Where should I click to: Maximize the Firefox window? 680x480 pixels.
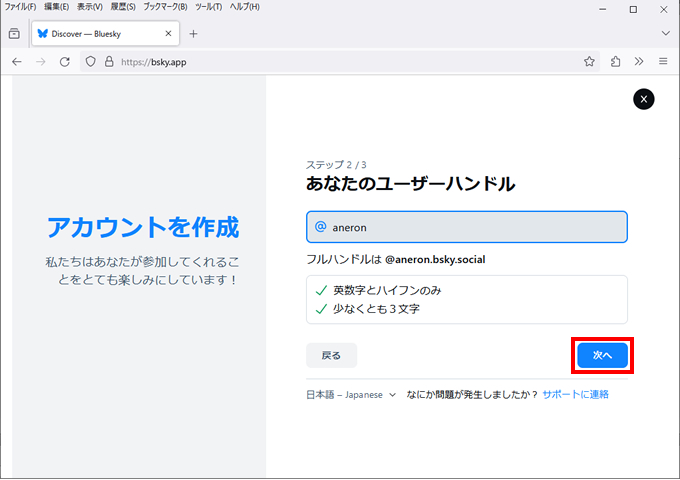(x=633, y=9)
